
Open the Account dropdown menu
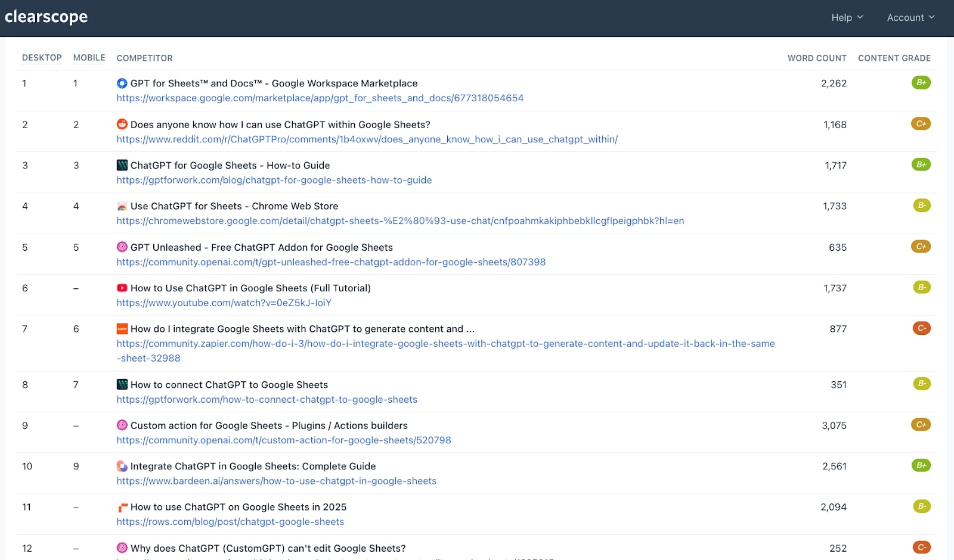point(910,18)
